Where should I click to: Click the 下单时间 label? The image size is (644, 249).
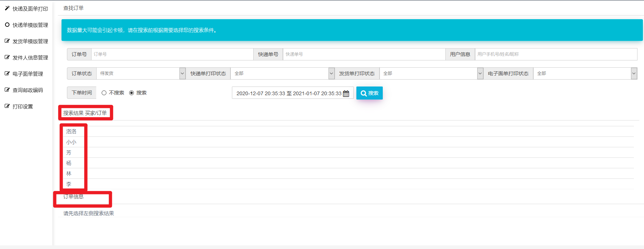pos(82,93)
